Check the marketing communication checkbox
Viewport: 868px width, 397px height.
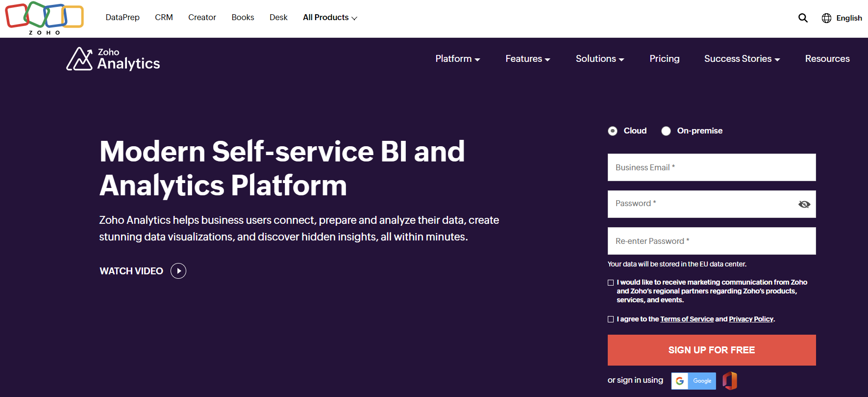coord(611,283)
